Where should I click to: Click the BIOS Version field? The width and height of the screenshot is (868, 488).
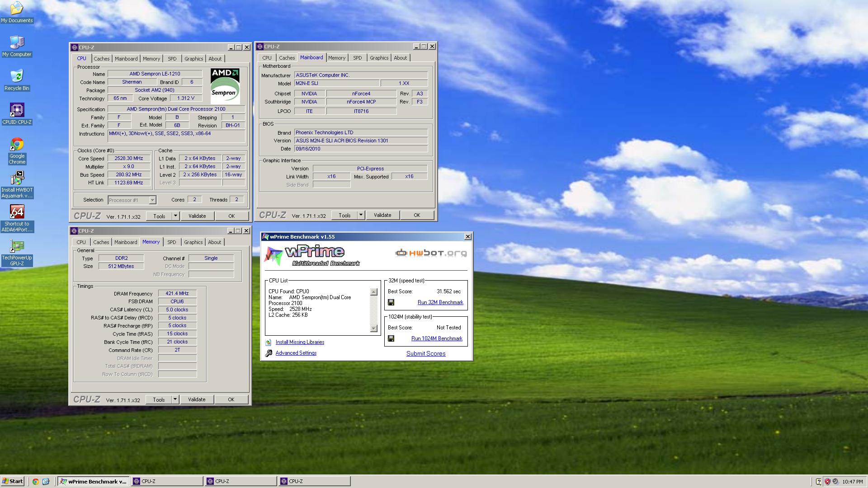pos(361,141)
